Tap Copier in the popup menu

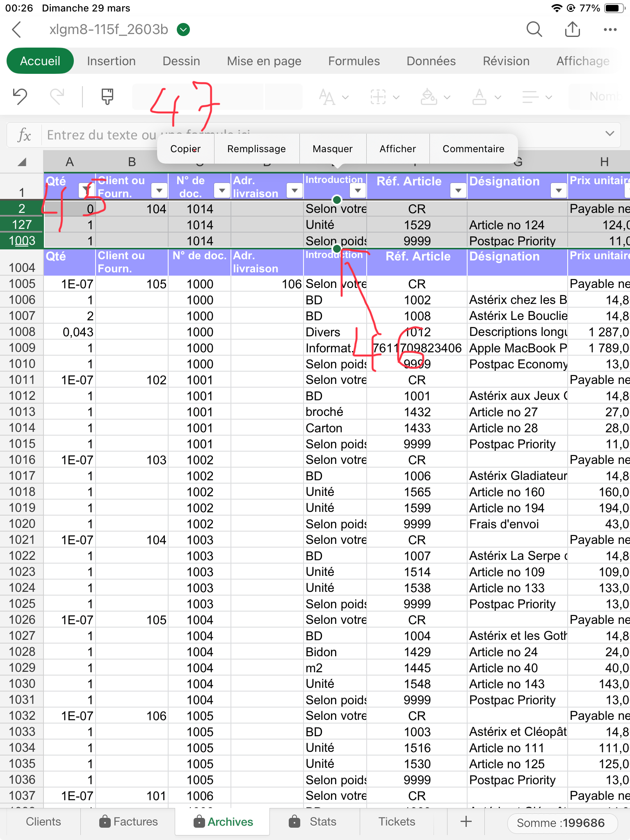point(185,149)
